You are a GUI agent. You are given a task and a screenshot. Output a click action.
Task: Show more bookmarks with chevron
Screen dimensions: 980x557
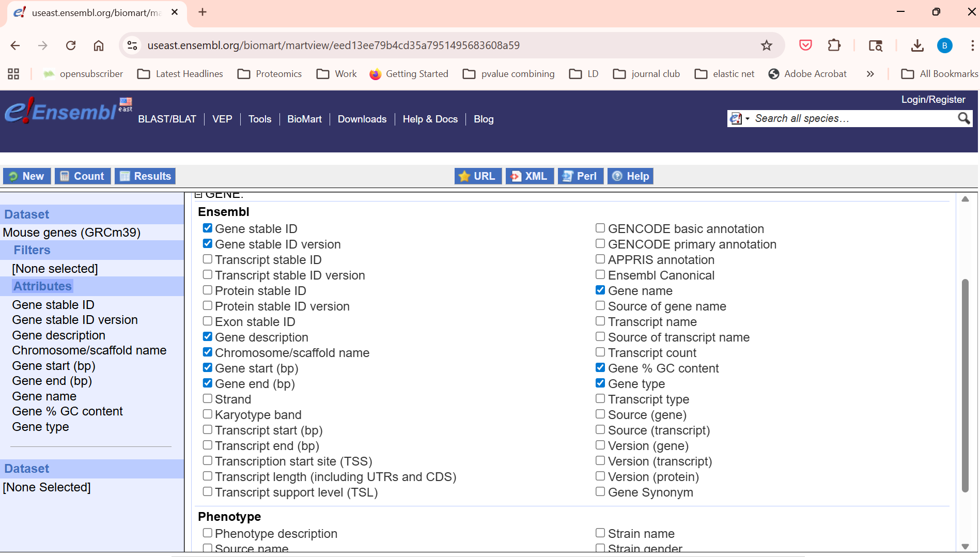pos(870,74)
